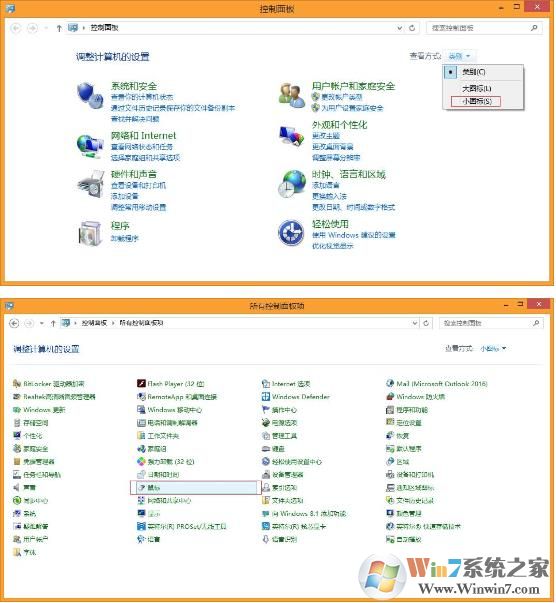Image resolution: width=556 pixels, height=603 pixels.
Task: Expand the 查看方式 小图标 dropdown
Action: pos(493,348)
